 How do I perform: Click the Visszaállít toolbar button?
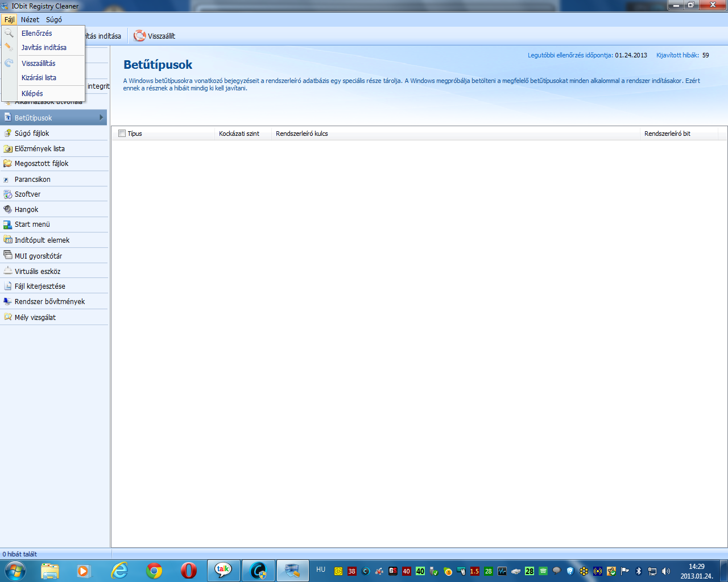[154, 36]
